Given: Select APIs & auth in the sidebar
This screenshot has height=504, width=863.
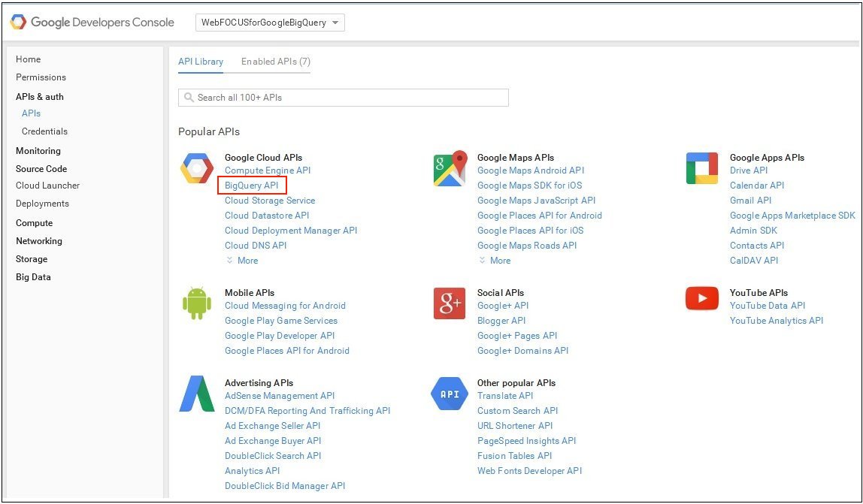Looking at the screenshot, I should tap(40, 97).
